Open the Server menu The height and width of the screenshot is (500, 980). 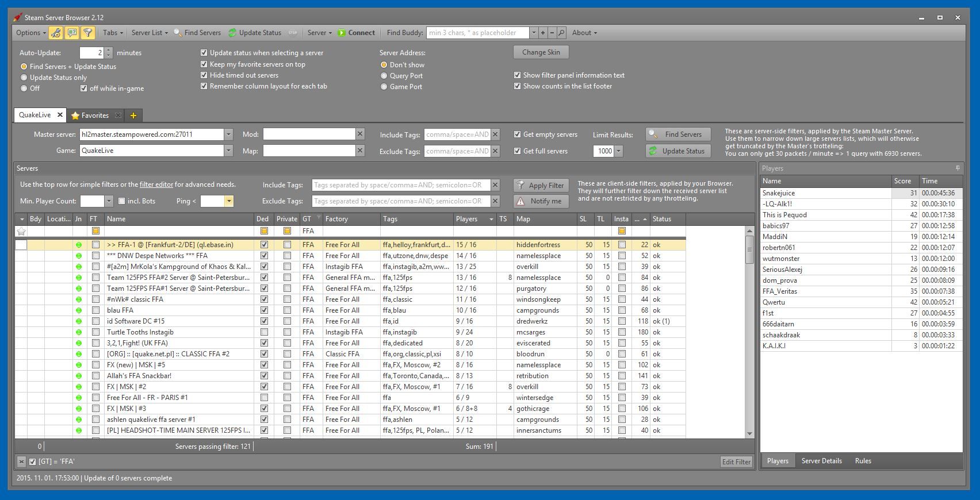point(319,33)
